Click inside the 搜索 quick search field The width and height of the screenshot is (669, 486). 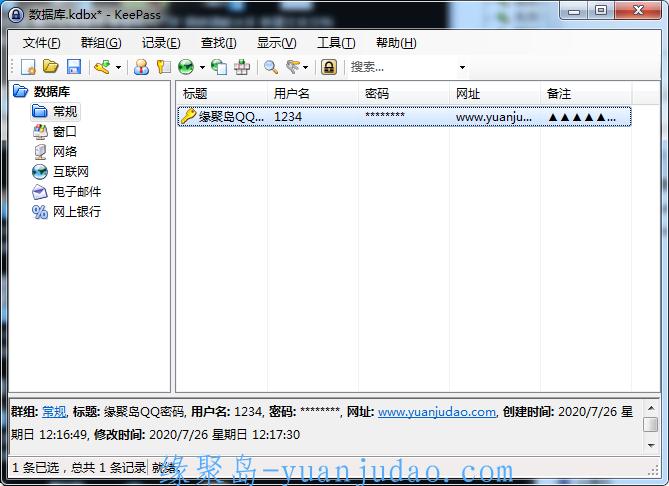pos(400,67)
